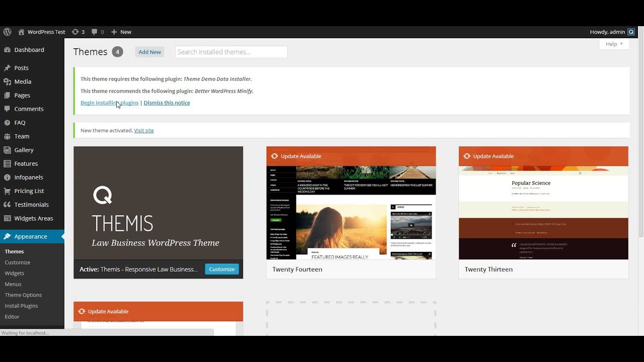This screenshot has height=362, width=644.
Task: Click update icon on Twenty Fourteen banner
Action: pos(274,156)
